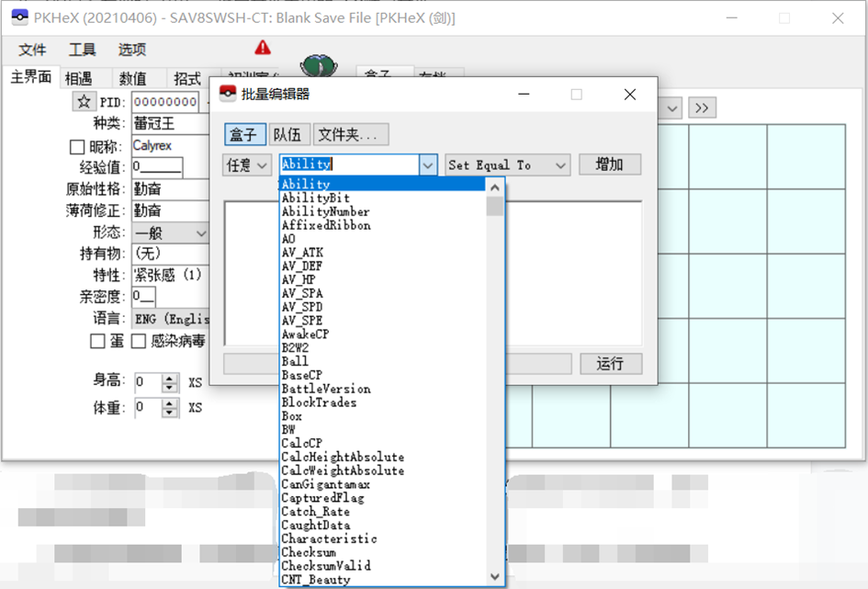Viewport: 868px width, 589px height.
Task: Toggle the 昵称 nickname checkbox
Action: tap(77, 147)
